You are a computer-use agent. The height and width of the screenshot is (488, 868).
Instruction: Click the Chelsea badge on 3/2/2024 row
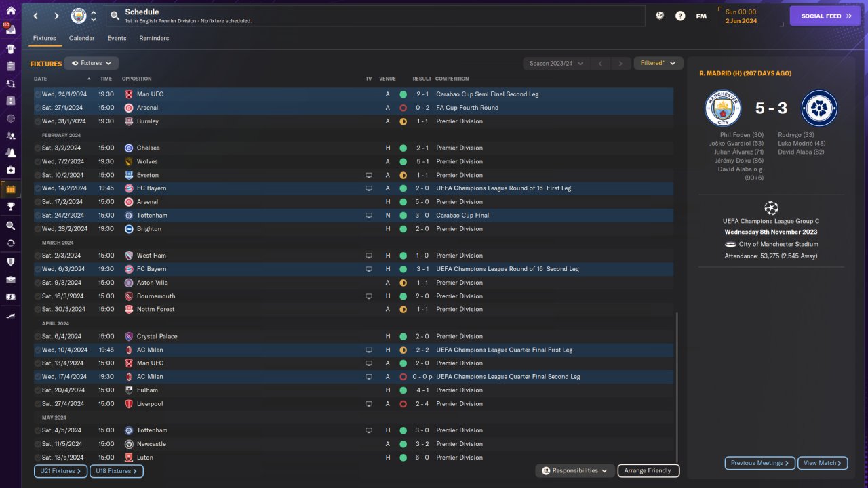pos(129,148)
